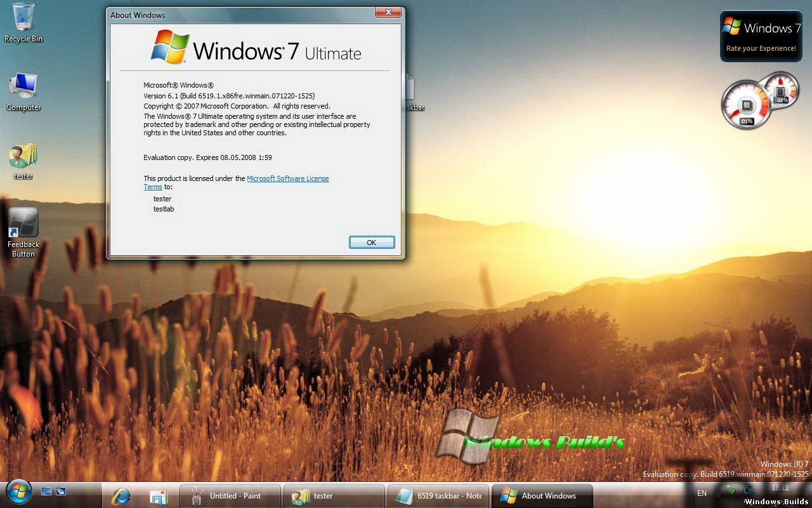Expand hidden system tray icons arrow

click(x=717, y=493)
